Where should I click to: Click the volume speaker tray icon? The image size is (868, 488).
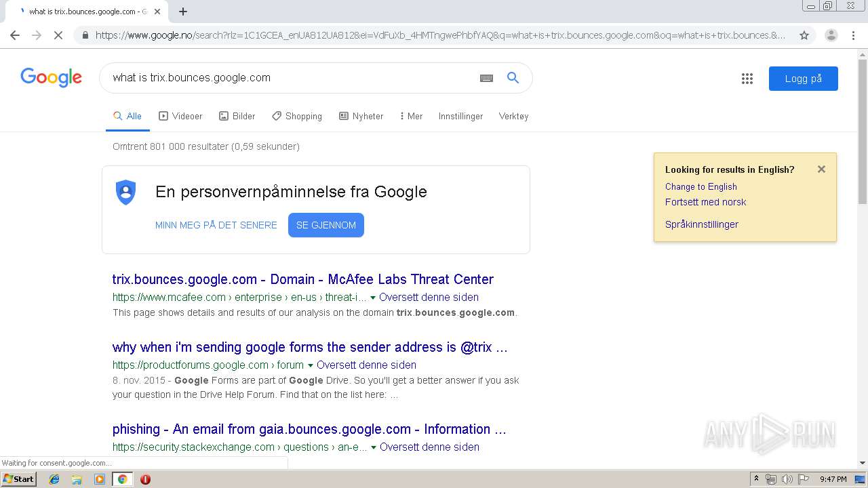787,479
